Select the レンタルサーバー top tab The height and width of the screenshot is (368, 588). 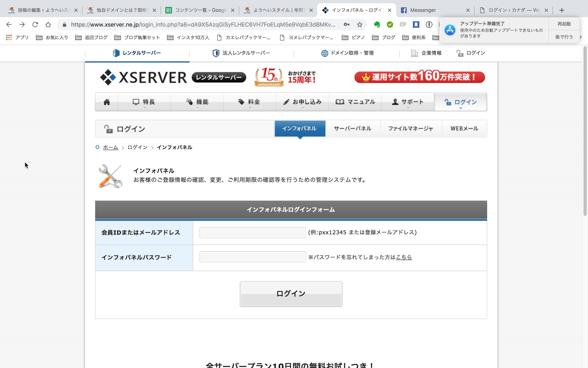tap(137, 53)
